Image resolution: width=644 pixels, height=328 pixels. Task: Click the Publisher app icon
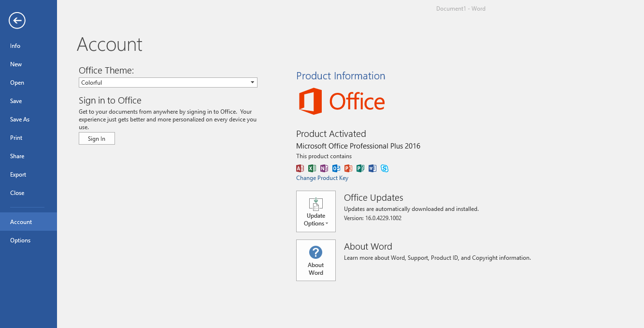pos(360,168)
